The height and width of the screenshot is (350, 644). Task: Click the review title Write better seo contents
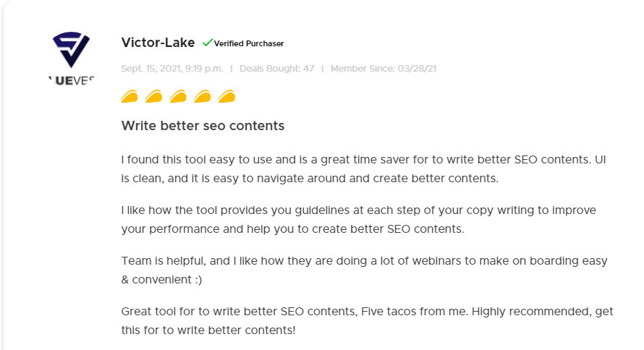click(203, 126)
